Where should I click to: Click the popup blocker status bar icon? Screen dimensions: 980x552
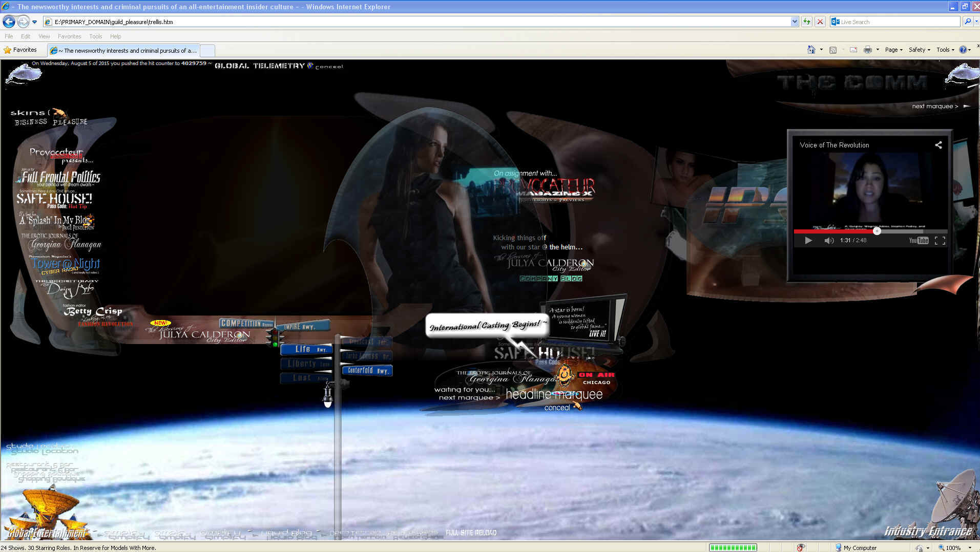(x=801, y=547)
